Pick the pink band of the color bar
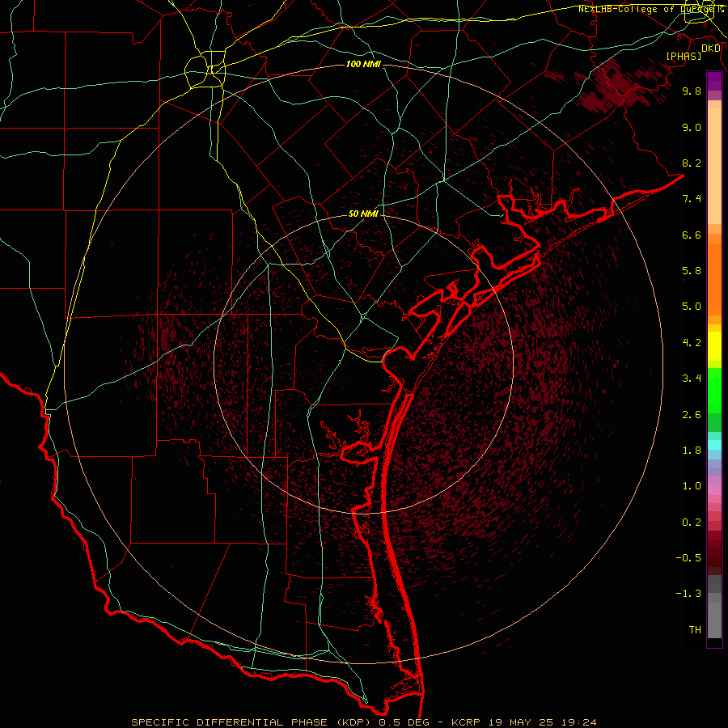Image resolution: width=728 pixels, height=728 pixels. click(x=714, y=490)
